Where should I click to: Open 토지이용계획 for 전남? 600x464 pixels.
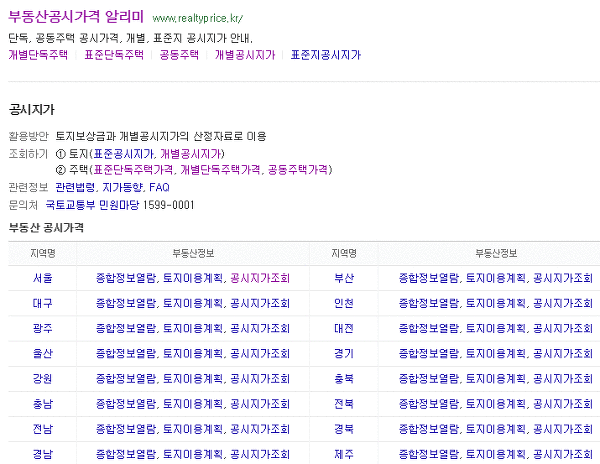point(193,429)
